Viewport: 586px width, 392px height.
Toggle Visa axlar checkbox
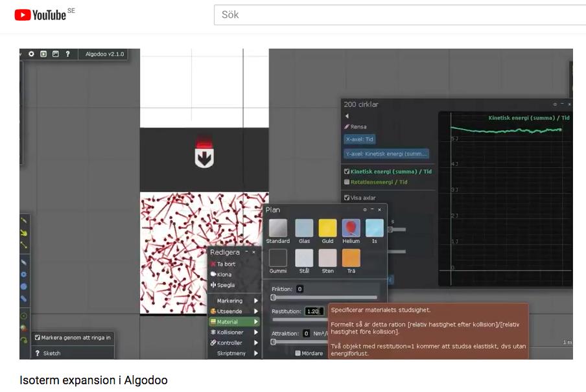[347, 198]
